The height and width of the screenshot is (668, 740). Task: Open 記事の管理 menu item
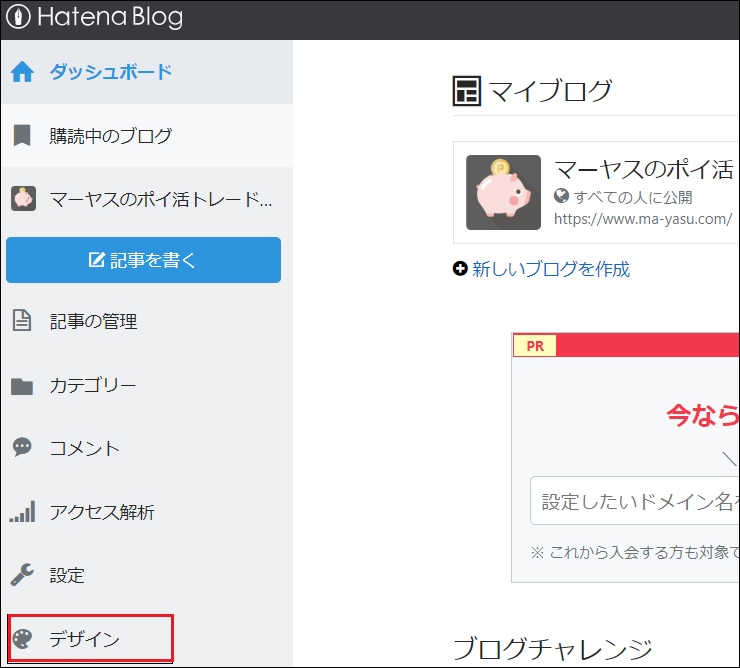click(93, 321)
